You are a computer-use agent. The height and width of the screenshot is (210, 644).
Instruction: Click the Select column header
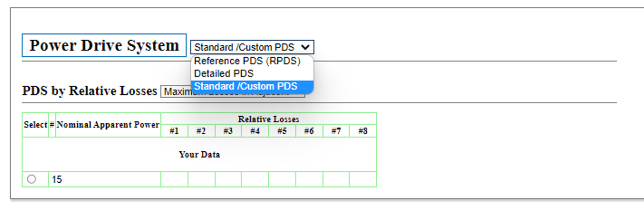click(x=35, y=125)
